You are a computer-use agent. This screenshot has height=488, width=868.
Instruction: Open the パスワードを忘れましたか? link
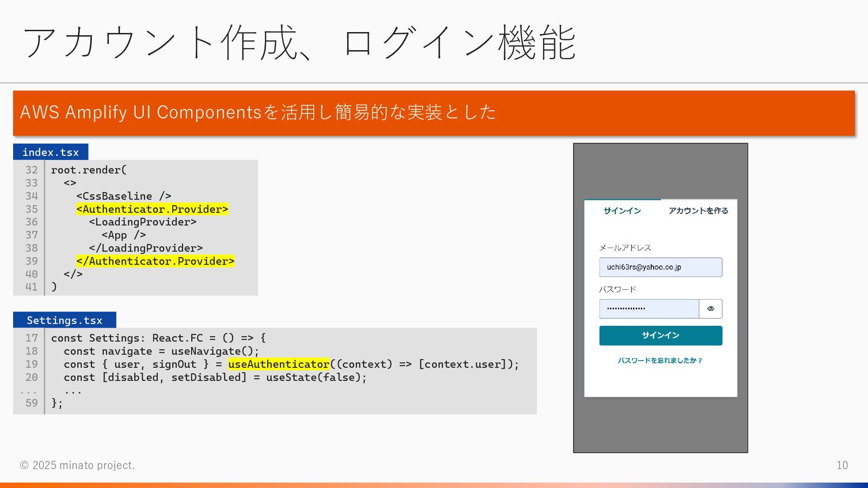point(660,361)
